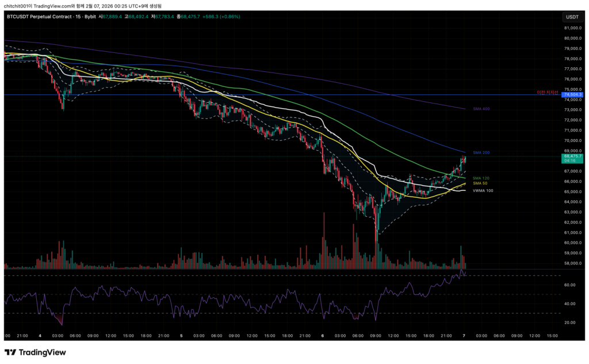Select the blue 74,504.3 price tag

coord(572,94)
